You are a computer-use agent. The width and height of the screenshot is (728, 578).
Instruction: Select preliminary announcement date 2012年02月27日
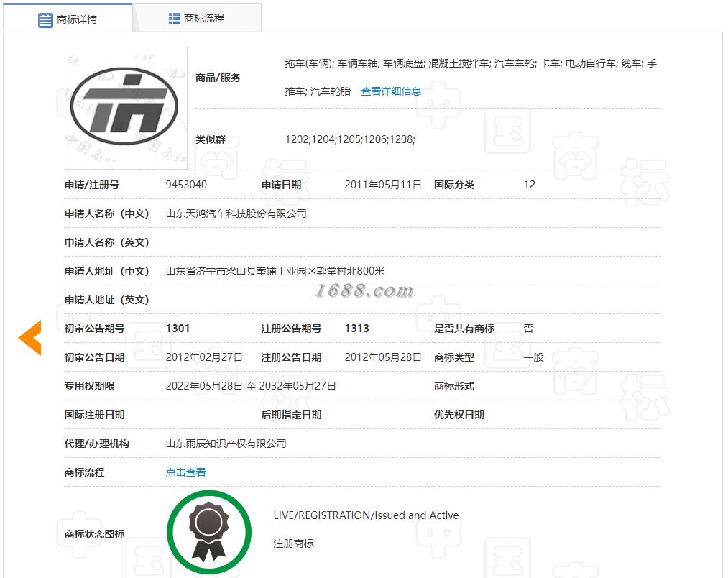point(204,357)
